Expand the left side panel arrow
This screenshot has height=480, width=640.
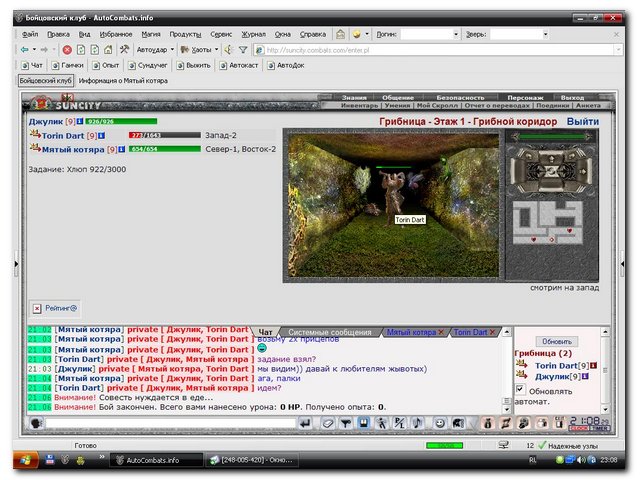[16, 264]
